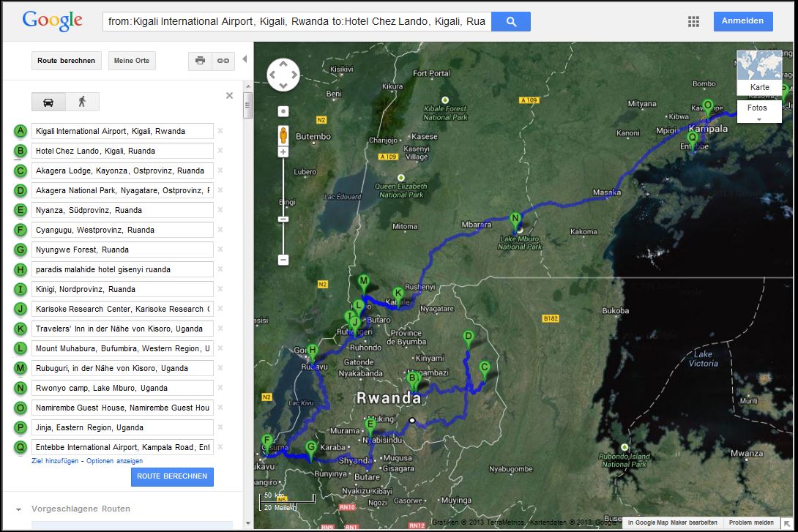This screenshot has width=798, height=532.
Task: Click the Rubondo Island National Park marker
Action: [624, 448]
